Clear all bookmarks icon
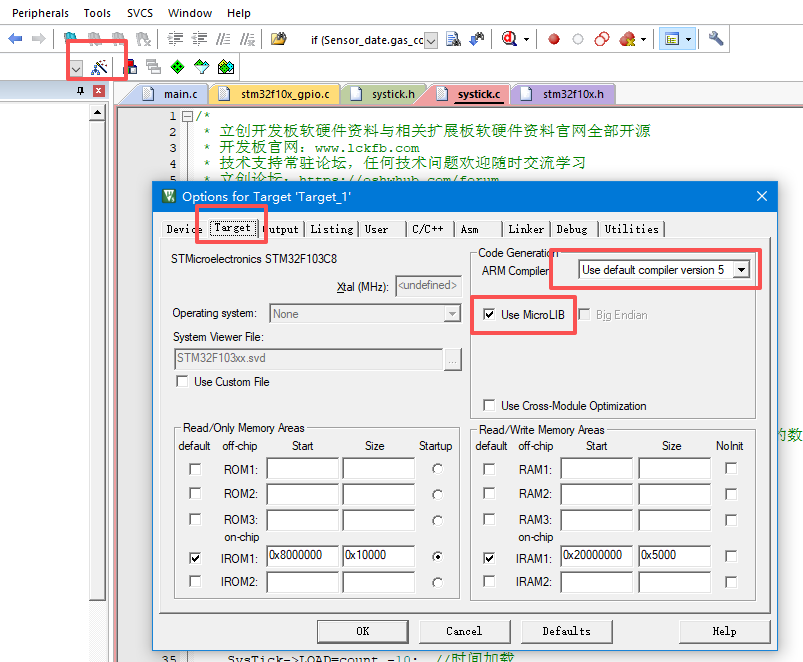This screenshot has height=662, width=803. point(143,39)
